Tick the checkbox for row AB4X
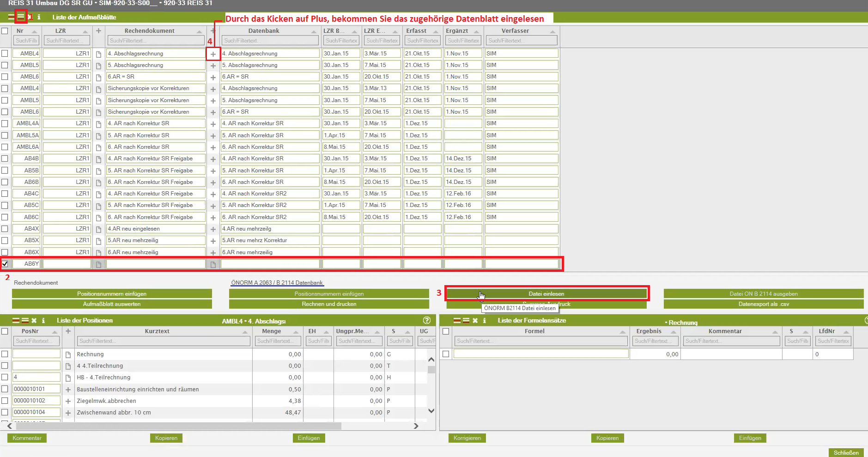Screen dimensions: 868x457 point(5,228)
